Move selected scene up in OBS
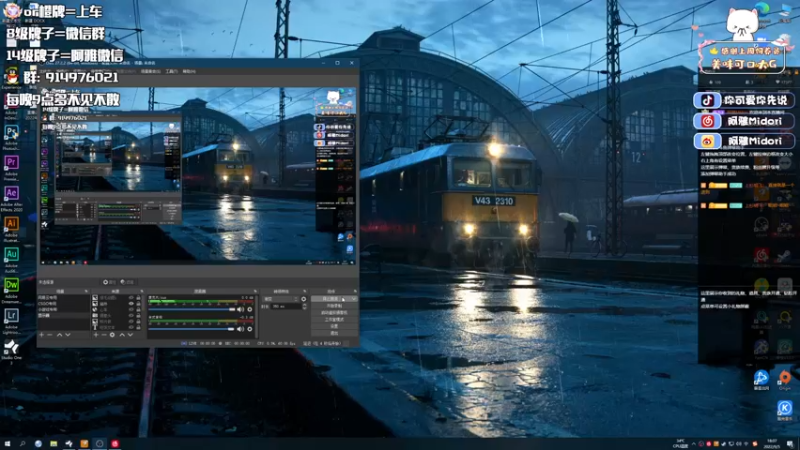Viewport: 800px width, 450px height. coord(59,335)
